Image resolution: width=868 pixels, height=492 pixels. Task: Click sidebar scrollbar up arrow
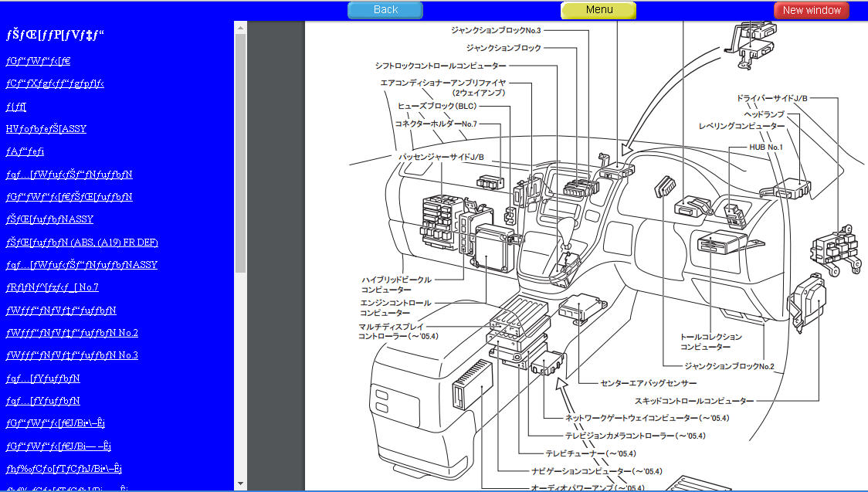[x=240, y=26]
